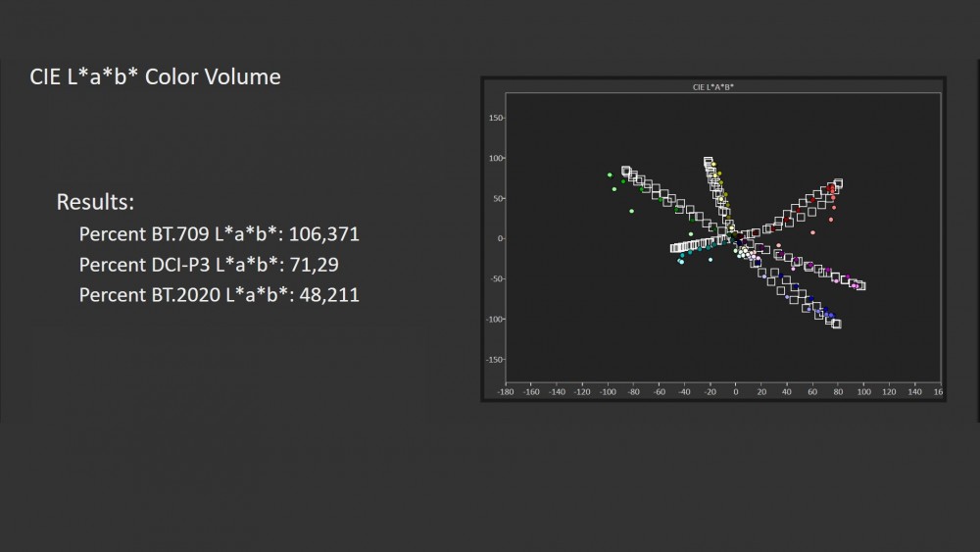Click the 150 label on the vertical axis

(x=495, y=119)
